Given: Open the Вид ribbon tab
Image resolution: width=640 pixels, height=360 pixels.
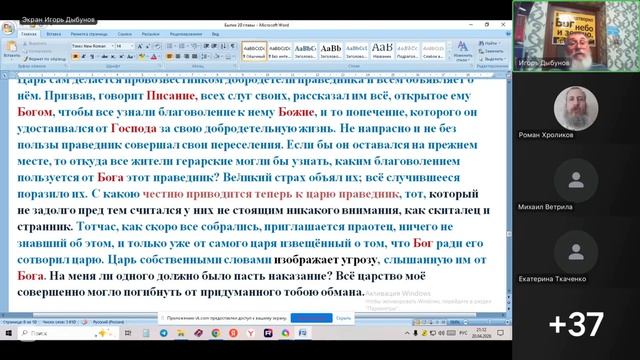Looking at the screenshot, I should [215, 34].
